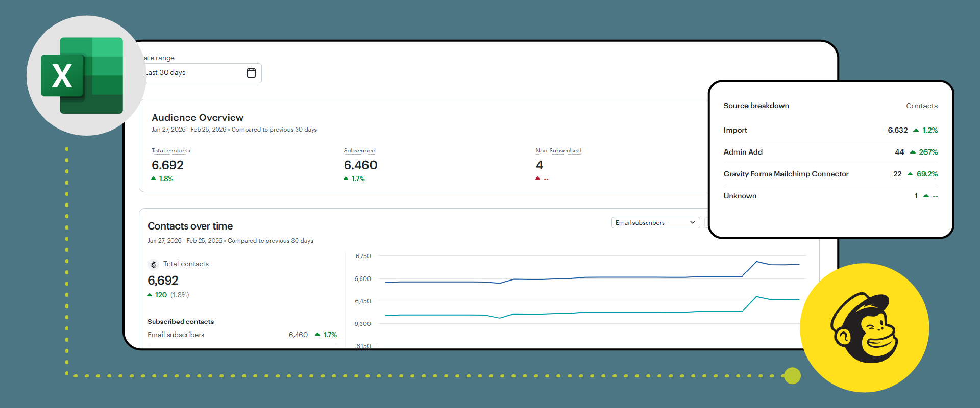Click the Non-Subscribed value 4
This screenshot has width=980, height=408.
[x=540, y=165]
